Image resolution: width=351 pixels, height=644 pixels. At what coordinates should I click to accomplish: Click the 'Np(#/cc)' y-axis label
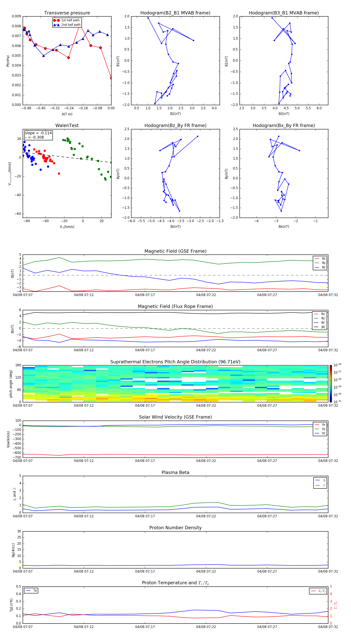coord(13,550)
